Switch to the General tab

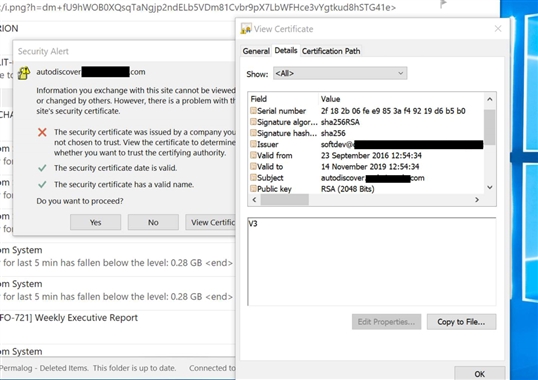[x=256, y=51]
